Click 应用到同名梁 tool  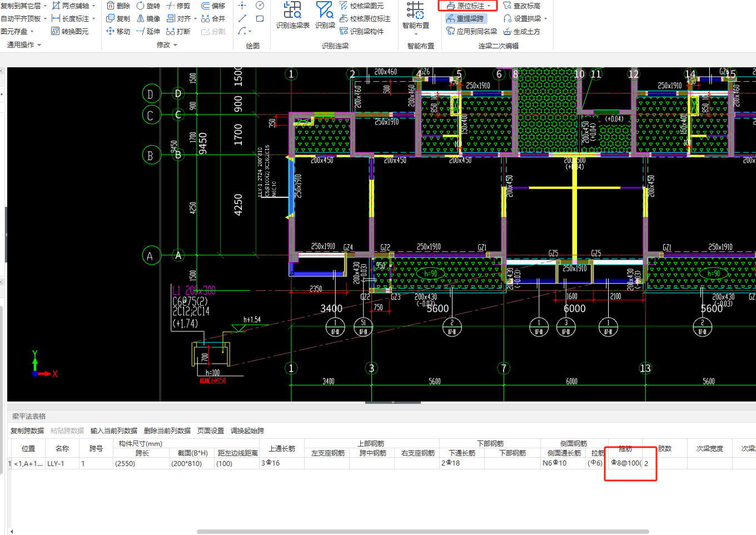pyautogui.click(x=471, y=31)
